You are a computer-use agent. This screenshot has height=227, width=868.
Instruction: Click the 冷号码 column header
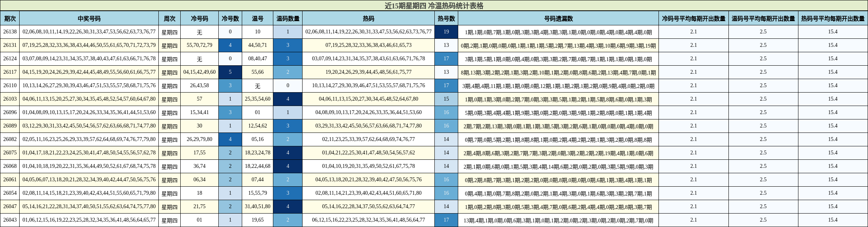tap(200, 18)
